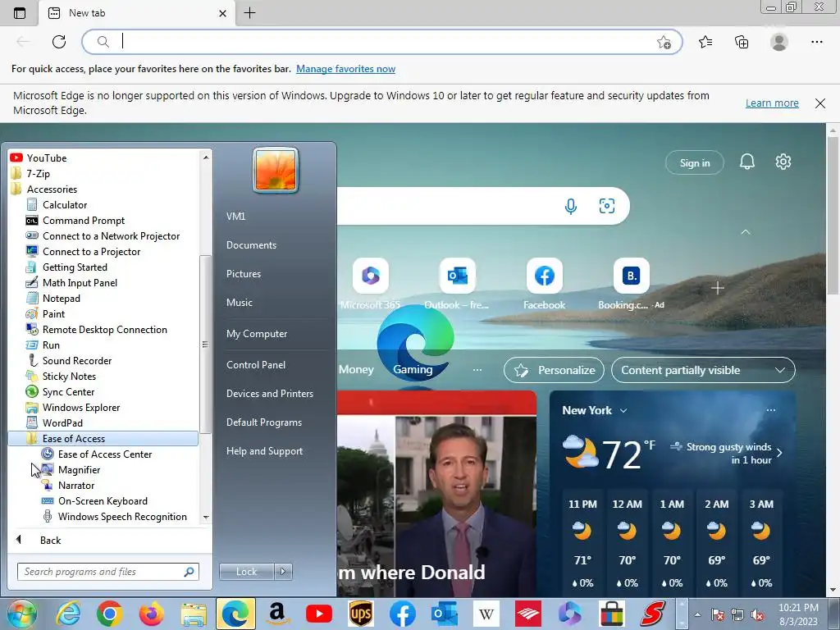Open Help and Support

[x=264, y=451]
